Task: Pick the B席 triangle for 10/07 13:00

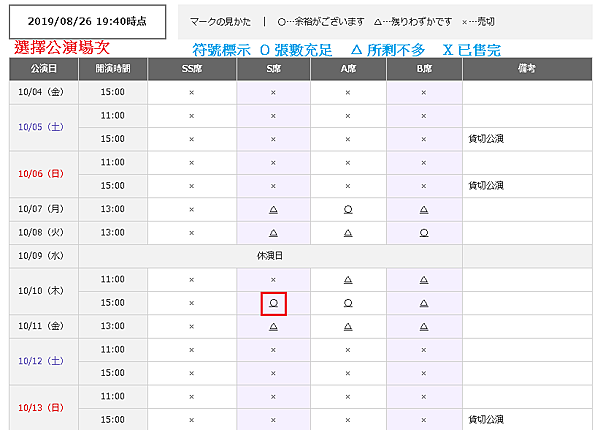Action: tap(424, 210)
